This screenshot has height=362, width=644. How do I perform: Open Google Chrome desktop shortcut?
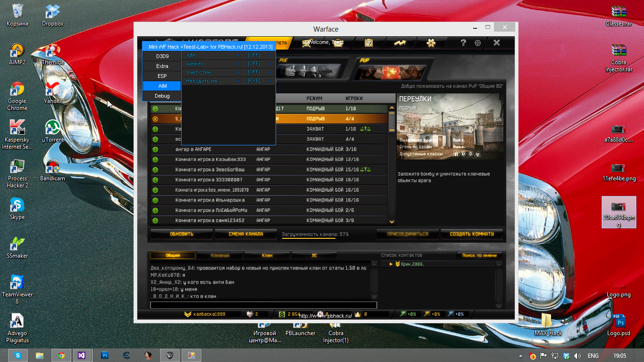[x=17, y=96]
